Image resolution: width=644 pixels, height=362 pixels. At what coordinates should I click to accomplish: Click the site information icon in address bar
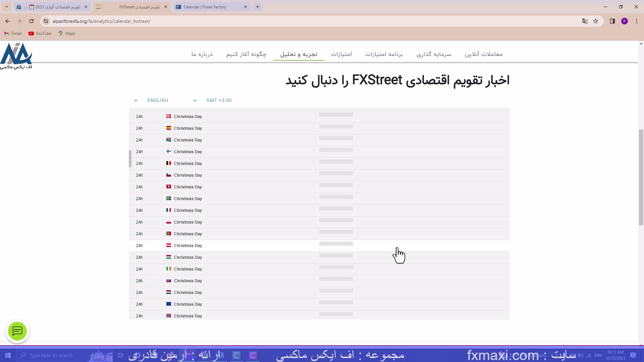(x=46, y=21)
